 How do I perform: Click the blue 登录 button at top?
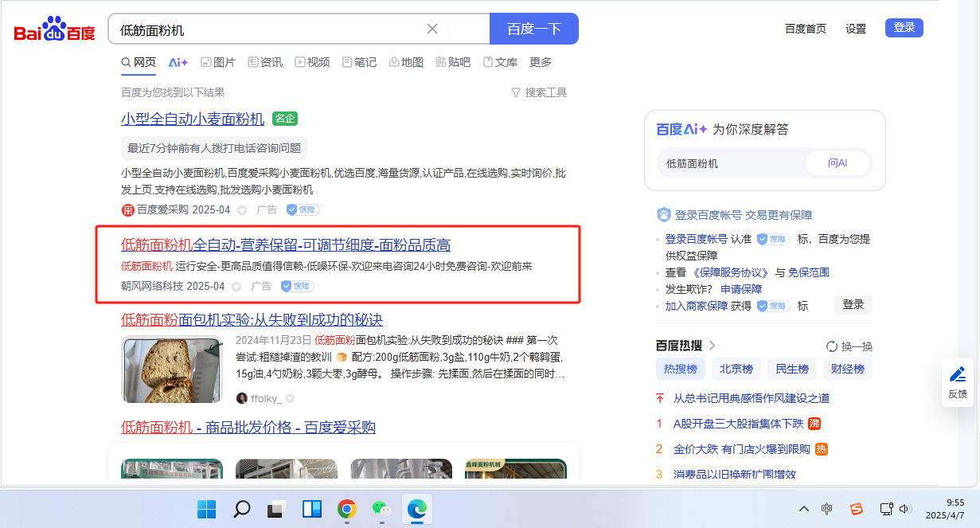coord(904,28)
